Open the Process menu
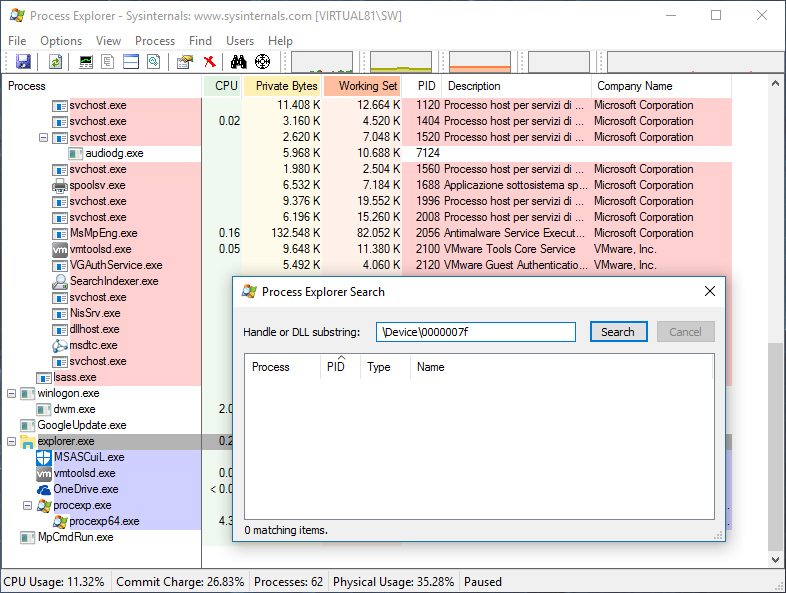 [155, 40]
